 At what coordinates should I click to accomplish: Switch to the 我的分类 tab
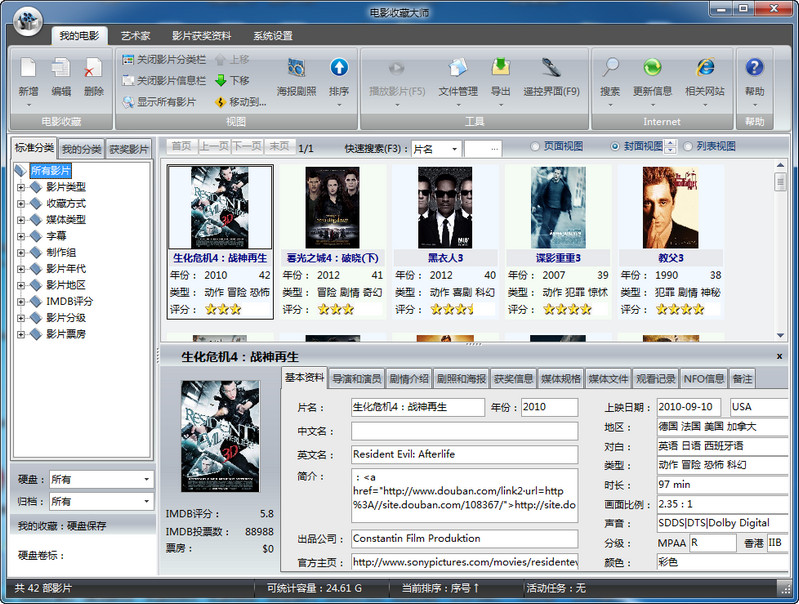pyautogui.click(x=82, y=149)
